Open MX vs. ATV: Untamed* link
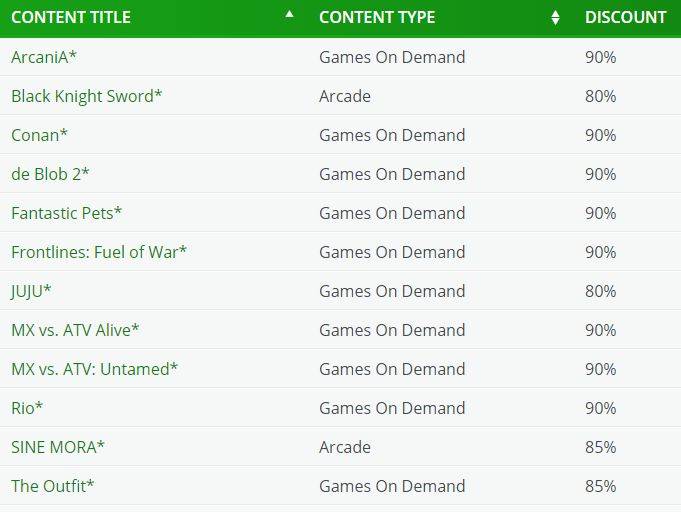 point(95,369)
